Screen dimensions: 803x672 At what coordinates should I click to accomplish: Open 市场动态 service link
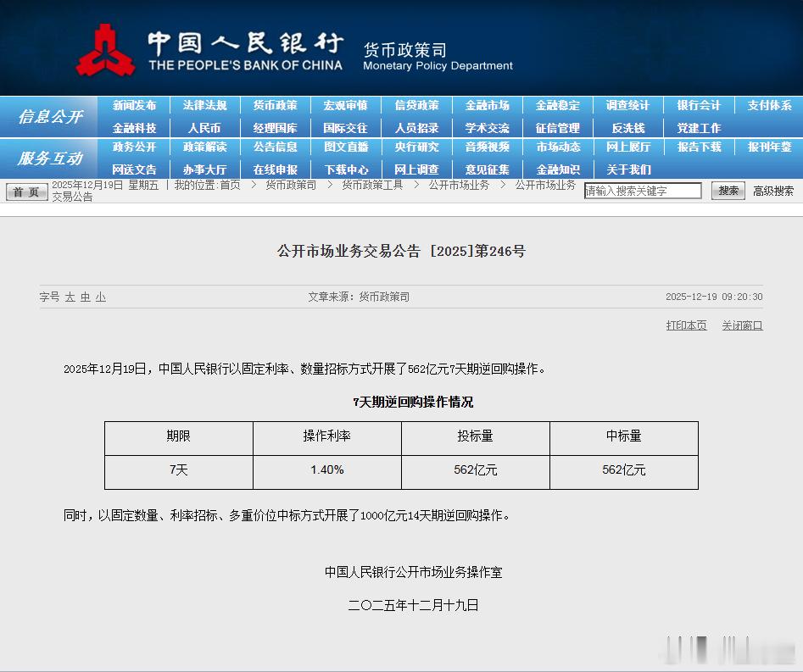click(x=558, y=147)
